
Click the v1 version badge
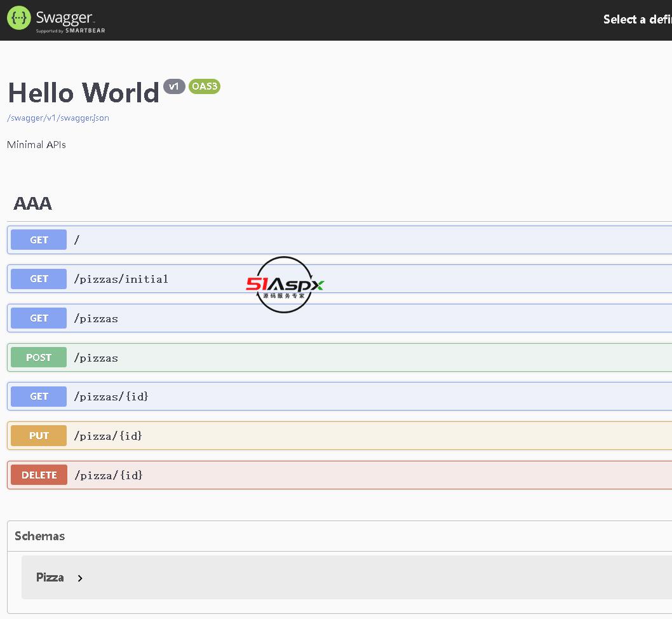tap(174, 86)
